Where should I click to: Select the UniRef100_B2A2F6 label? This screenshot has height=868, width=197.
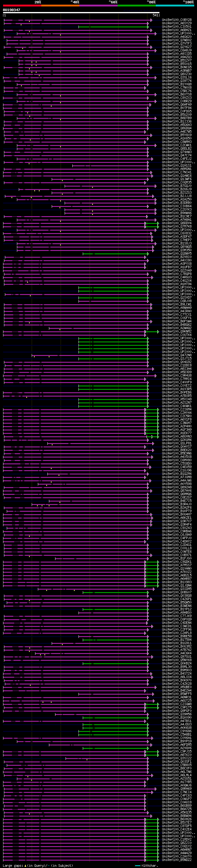[x=176, y=507]
